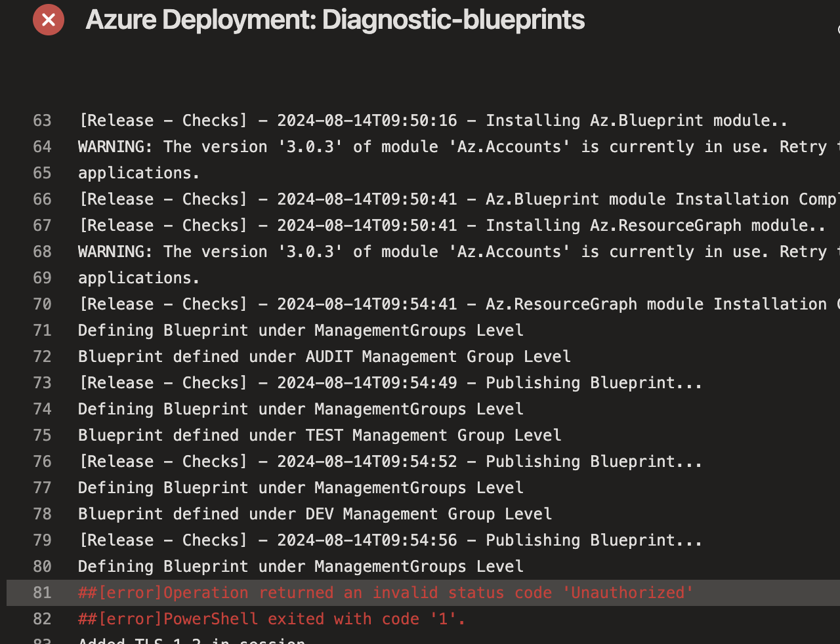Select the 'Unauthorized' status code error line
This screenshot has width=840, height=644.
(x=386, y=593)
